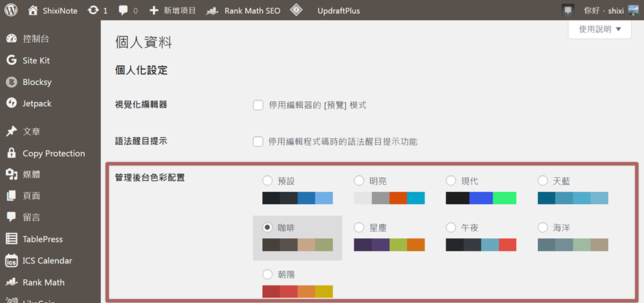Image resolution: width=644 pixels, height=303 pixels.
Task: Click the 文章 pushpin icon
Action: [x=11, y=131]
